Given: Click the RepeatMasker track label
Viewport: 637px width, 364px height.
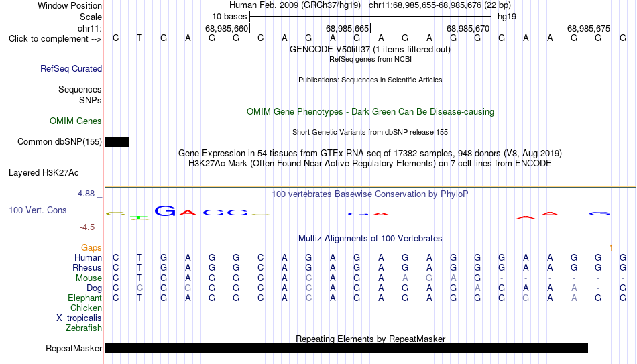Looking at the screenshot, I should point(74,348).
